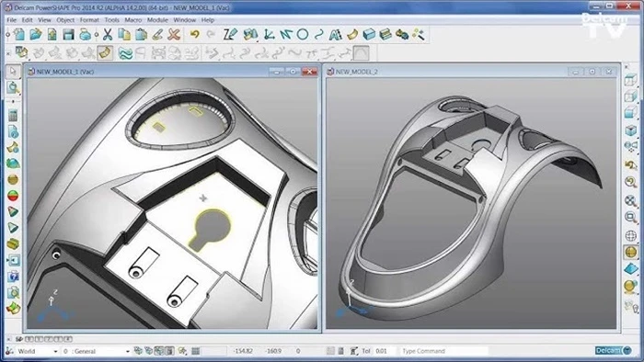Click the Type Command input field
This screenshot has height=362, width=644.
443,351
